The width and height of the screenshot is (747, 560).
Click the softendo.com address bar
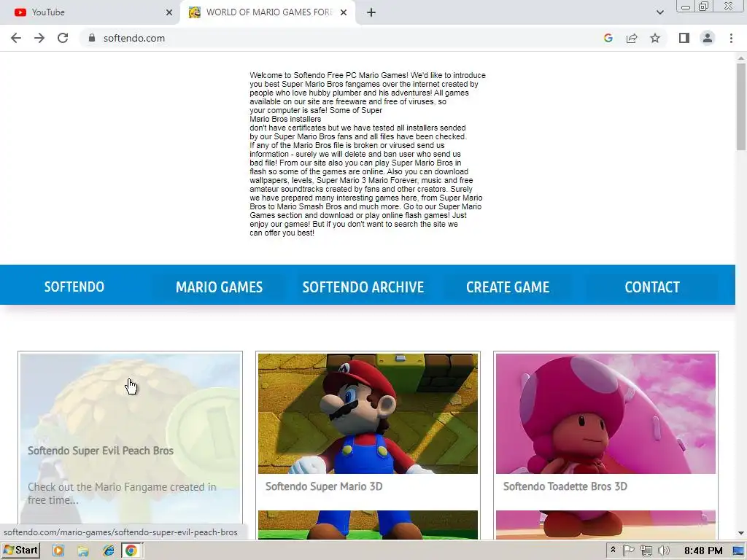(x=343, y=38)
